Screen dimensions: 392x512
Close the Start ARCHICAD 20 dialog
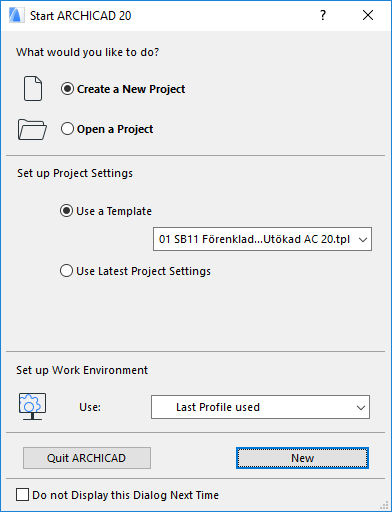[368, 15]
